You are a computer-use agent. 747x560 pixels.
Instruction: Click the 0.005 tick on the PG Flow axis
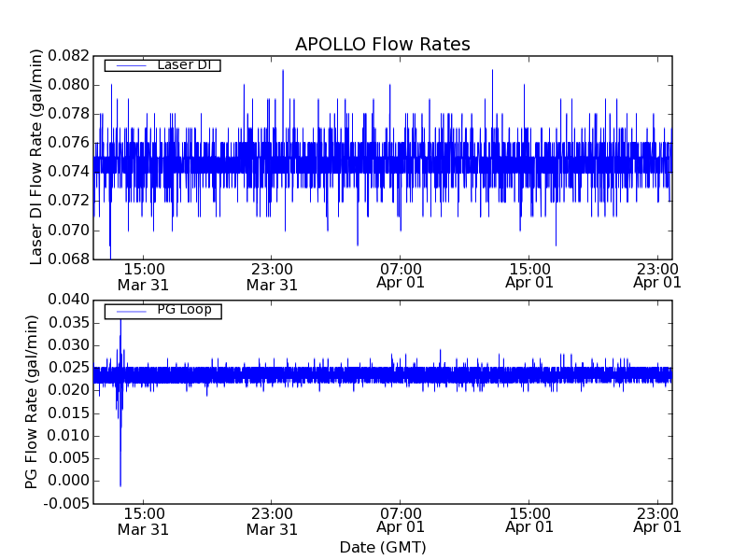68,458
